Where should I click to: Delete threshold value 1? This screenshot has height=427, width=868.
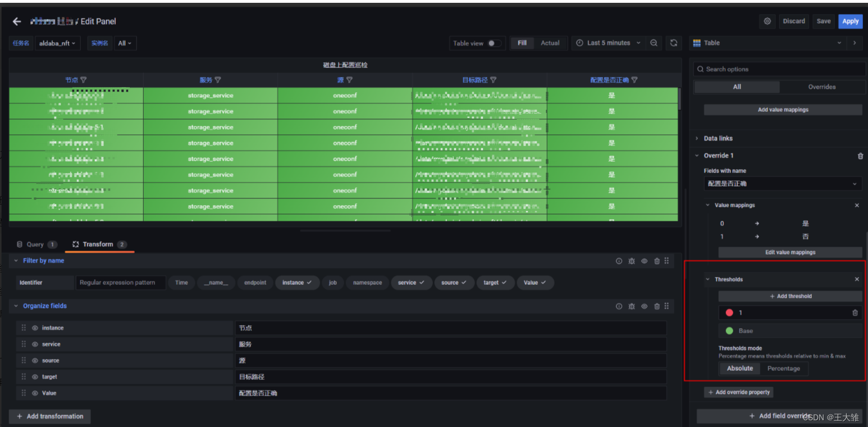(855, 313)
